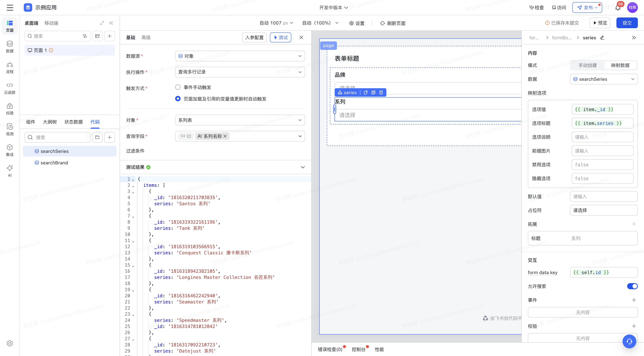Switch to the 组件 tab
The height and width of the screenshot is (356, 644).
pos(31,122)
